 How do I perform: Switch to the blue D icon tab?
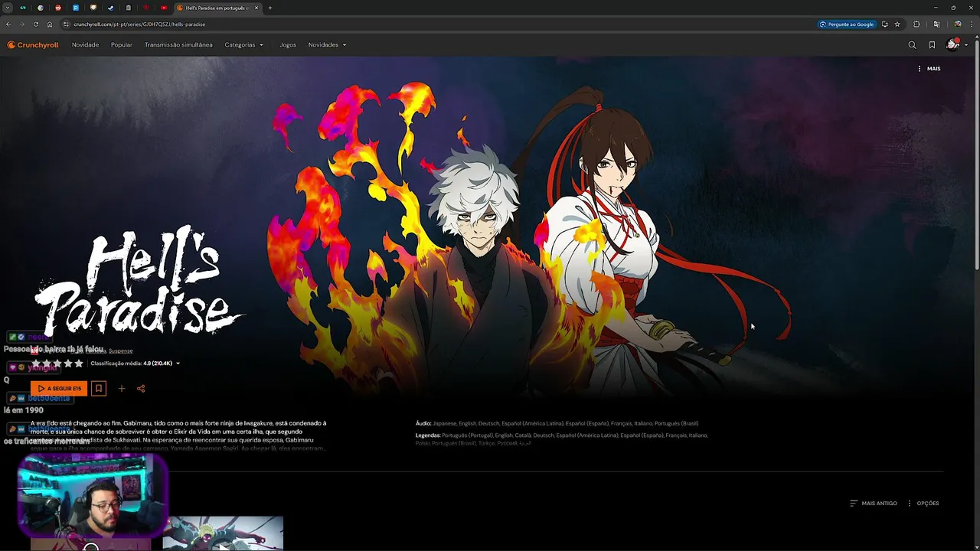point(76,8)
